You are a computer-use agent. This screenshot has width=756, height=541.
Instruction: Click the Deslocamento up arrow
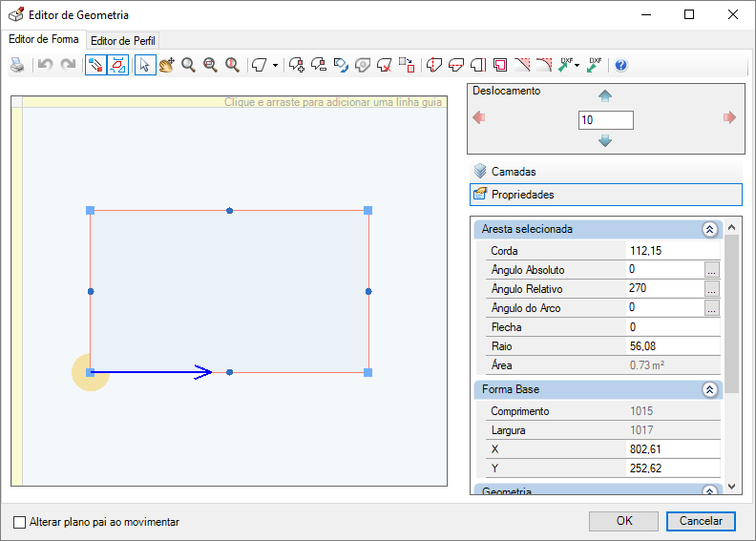point(605,95)
